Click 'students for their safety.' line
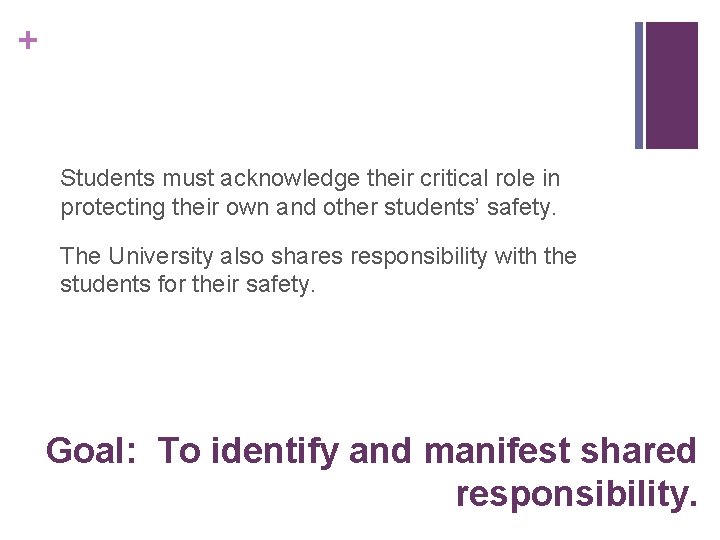This screenshot has width=720, height=540. (x=188, y=284)
